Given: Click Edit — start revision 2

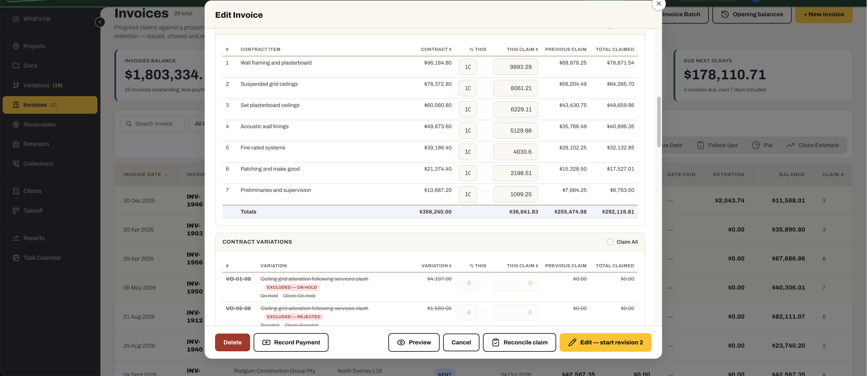Looking at the screenshot, I should click(x=606, y=342).
